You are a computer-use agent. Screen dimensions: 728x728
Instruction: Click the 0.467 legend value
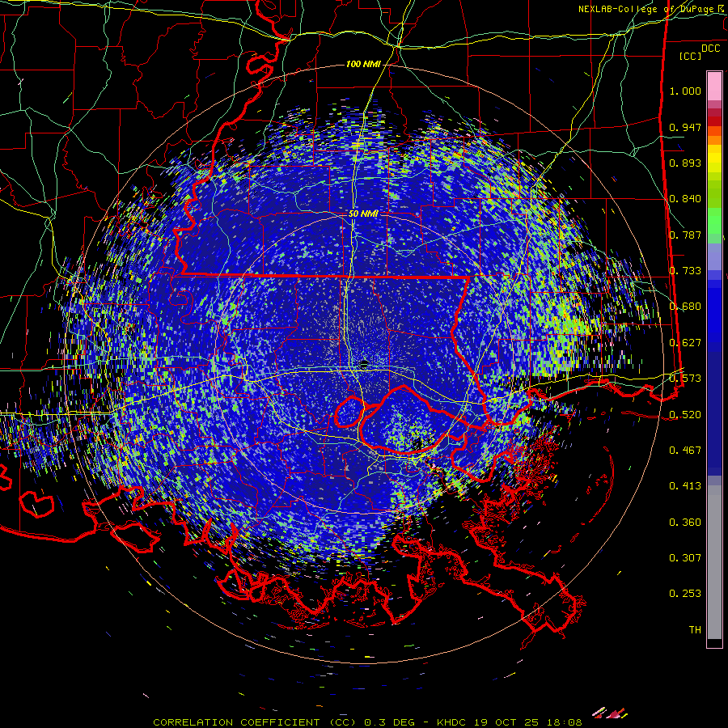[x=685, y=450]
